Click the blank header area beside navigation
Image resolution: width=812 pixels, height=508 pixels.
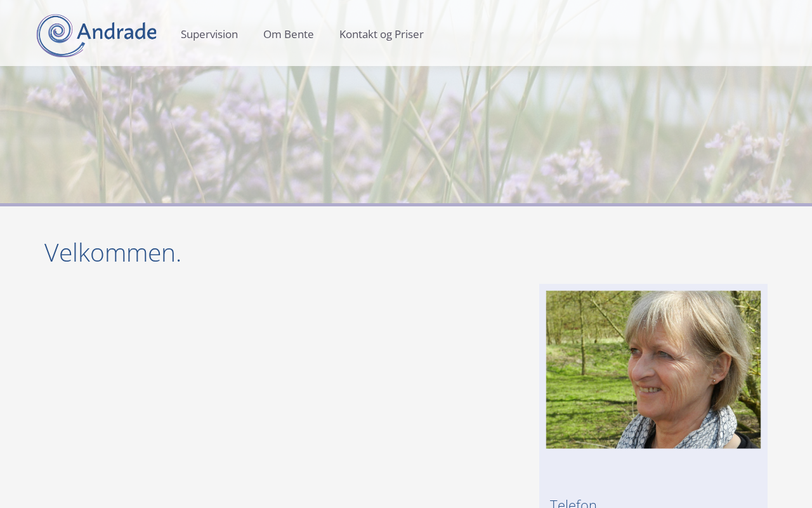coord(615,33)
